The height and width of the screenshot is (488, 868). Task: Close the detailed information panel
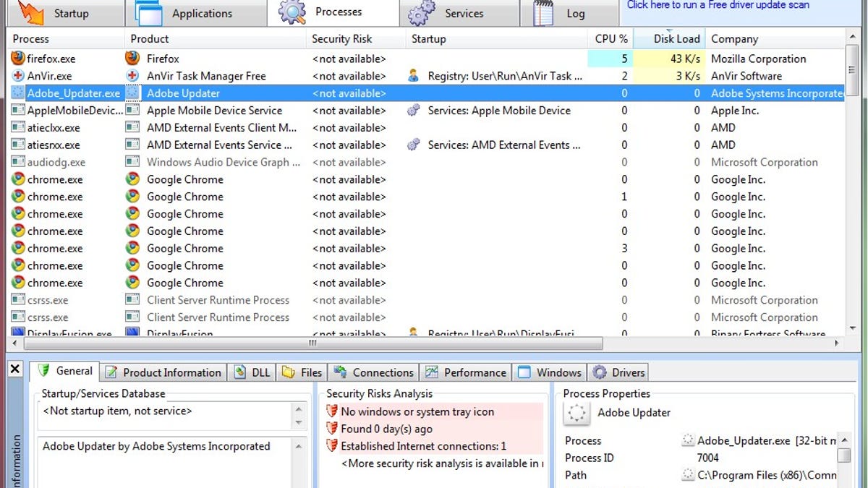[x=15, y=369]
